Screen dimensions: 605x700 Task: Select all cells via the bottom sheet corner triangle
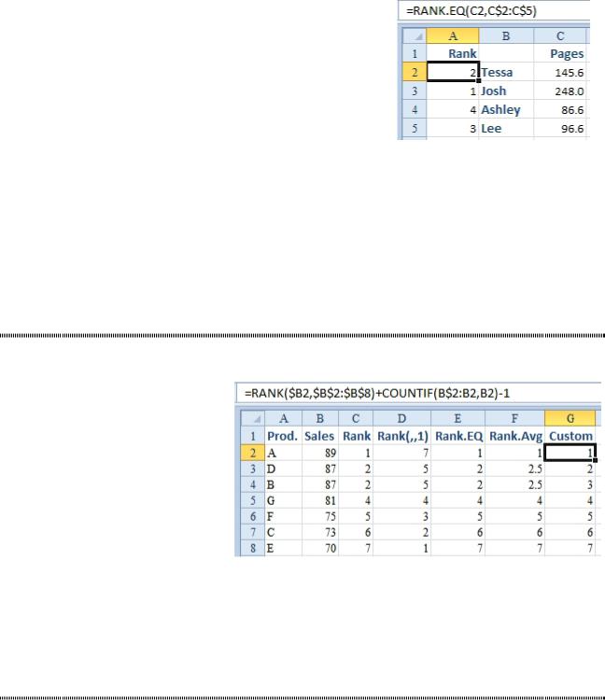coord(253,418)
